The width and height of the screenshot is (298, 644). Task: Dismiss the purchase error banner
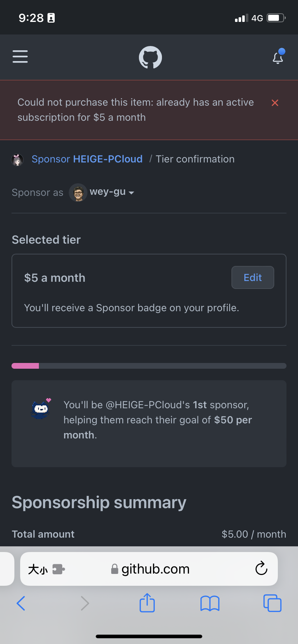tap(275, 103)
